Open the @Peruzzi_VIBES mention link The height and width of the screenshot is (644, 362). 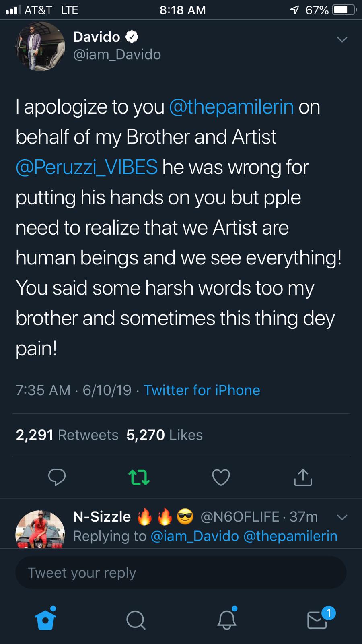[86, 167]
